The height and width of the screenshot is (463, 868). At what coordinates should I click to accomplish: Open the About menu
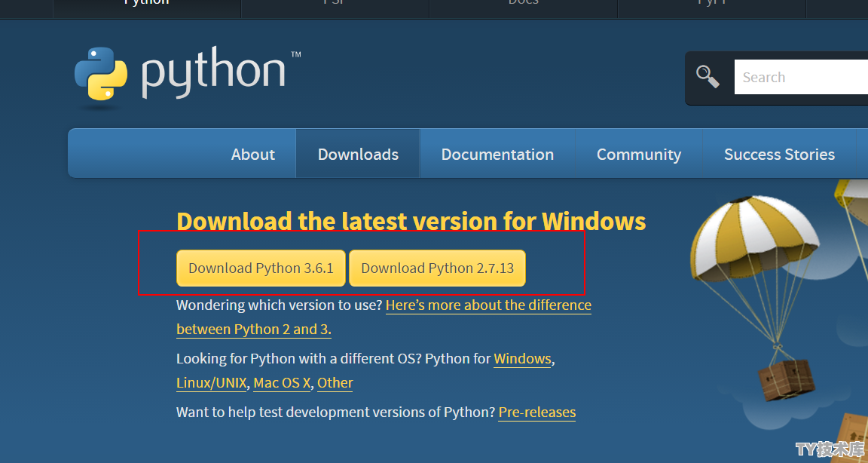tap(252, 154)
